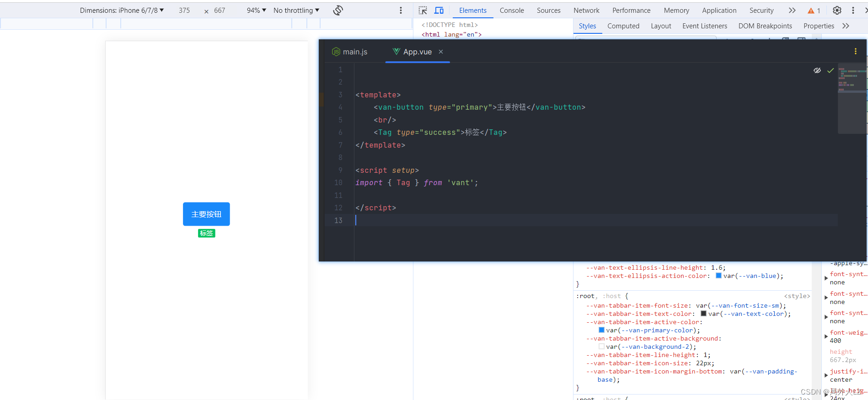The width and height of the screenshot is (868, 400).
Task: Select the Event Listeners sidebar tab
Action: click(704, 26)
